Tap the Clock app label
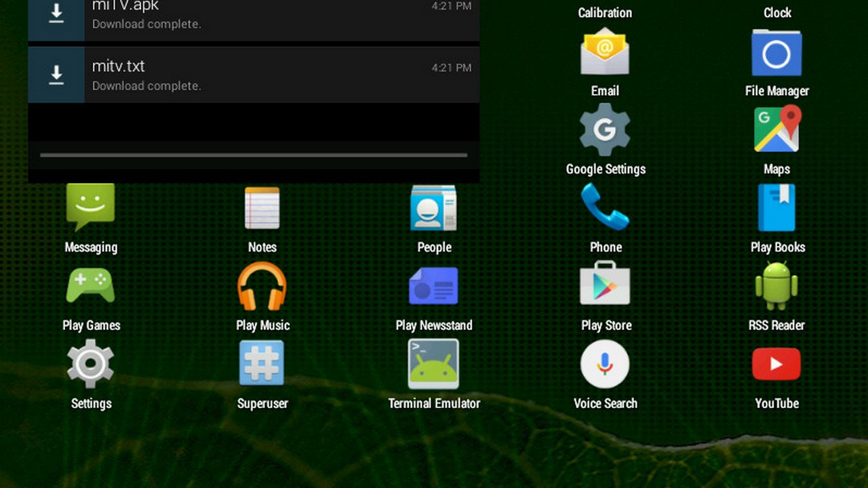The height and width of the screenshot is (488, 868). coord(777,13)
